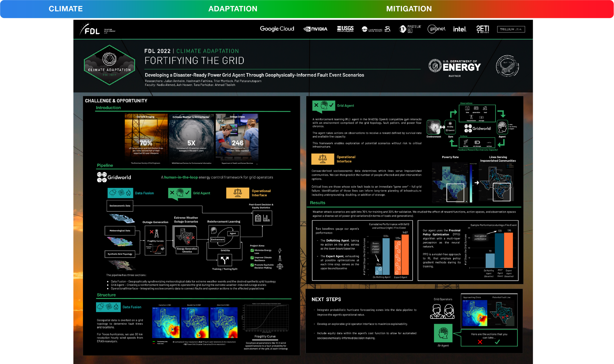Toggle the Improve Climate Resilience checkbox

pyautogui.click(x=252, y=258)
